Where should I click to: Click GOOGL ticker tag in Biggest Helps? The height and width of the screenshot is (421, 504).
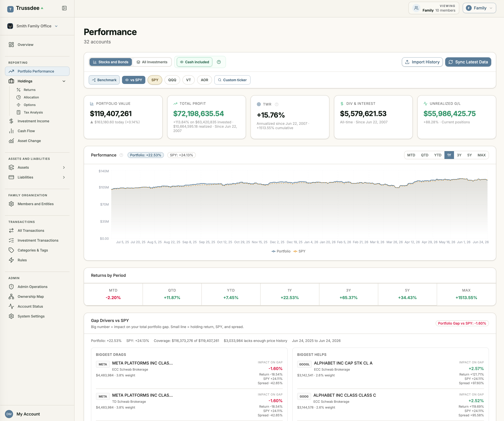tap(304, 364)
